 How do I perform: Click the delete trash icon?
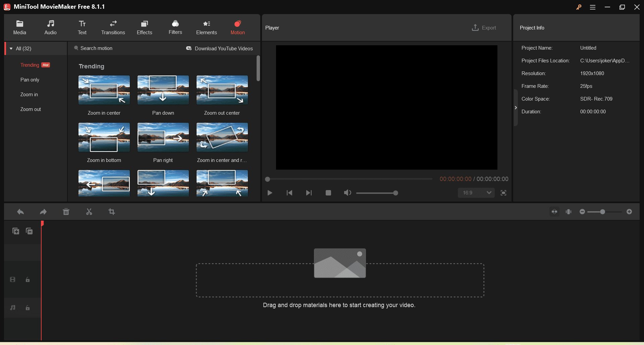(x=66, y=212)
